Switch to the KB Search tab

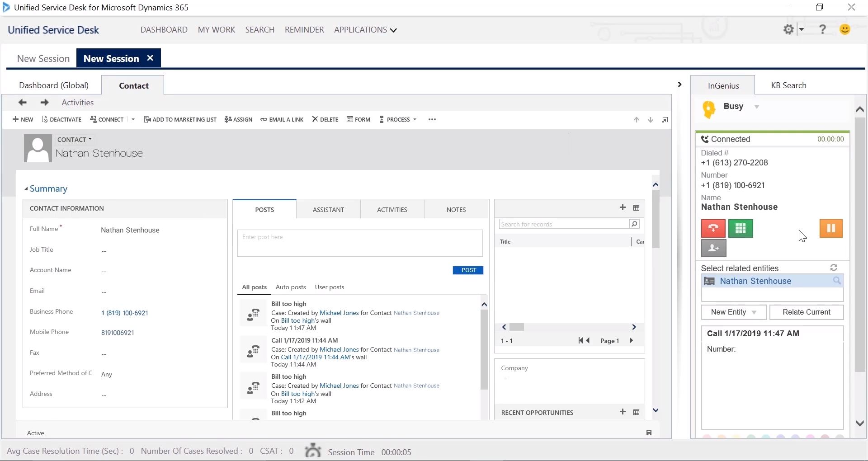click(788, 85)
